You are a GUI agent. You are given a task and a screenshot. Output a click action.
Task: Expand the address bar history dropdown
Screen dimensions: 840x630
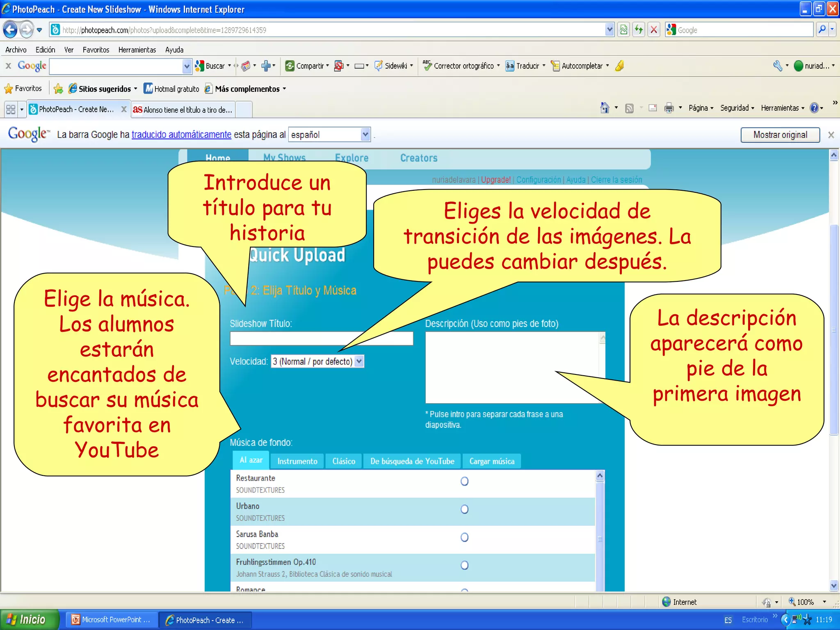(x=609, y=30)
